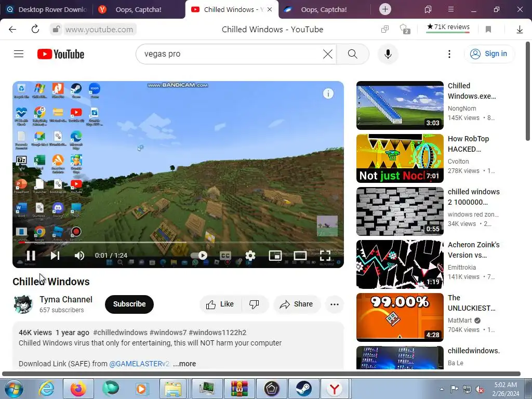Switch to Desktop Rover Download tab
This screenshot has height=399, width=532.
click(x=46, y=9)
